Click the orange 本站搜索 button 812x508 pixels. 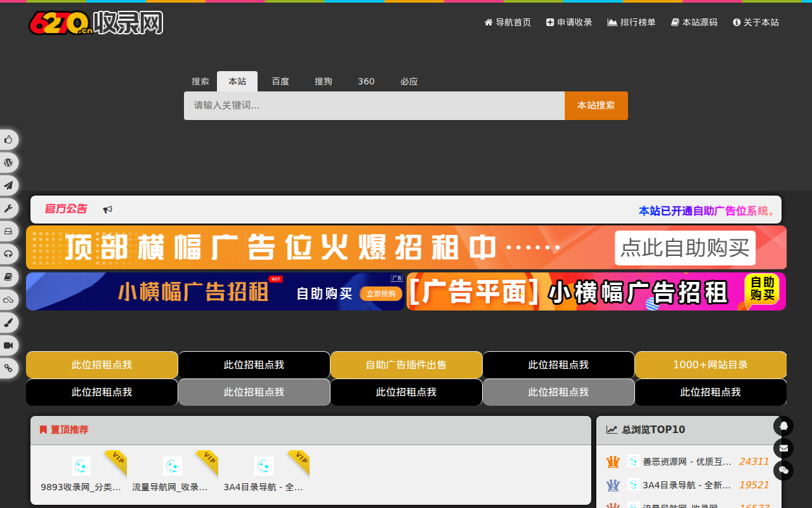pos(596,105)
